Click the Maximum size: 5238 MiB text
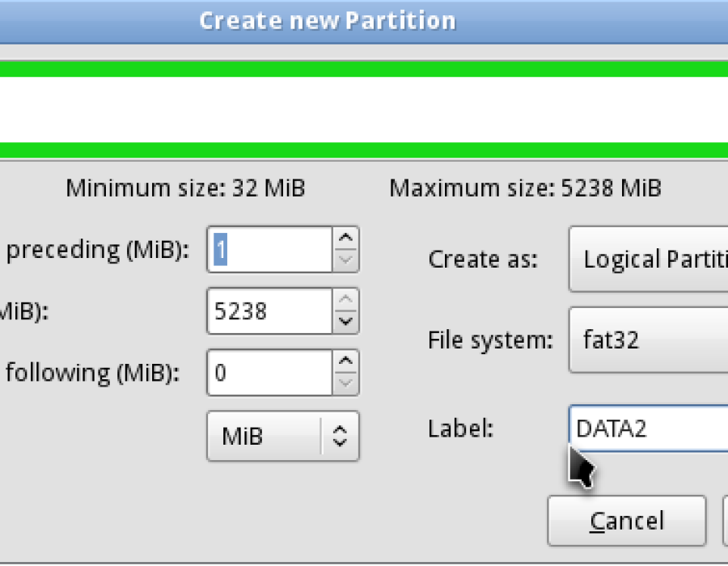The height and width of the screenshot is (566, 728). coord(525,188)
